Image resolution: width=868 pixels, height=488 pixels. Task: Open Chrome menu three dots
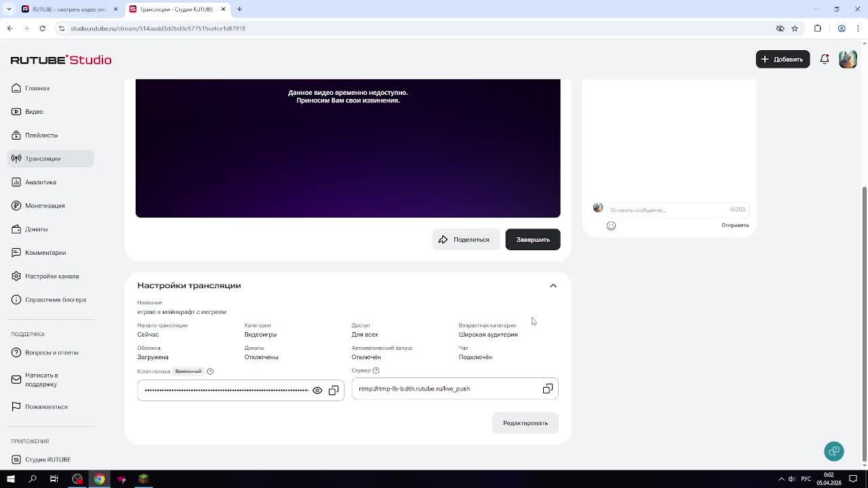pyautogui.click(x=859, y=28)
